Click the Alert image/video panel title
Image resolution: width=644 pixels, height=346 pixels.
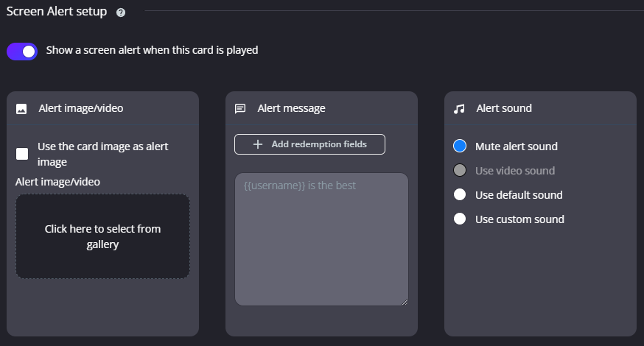pos(81,108)
